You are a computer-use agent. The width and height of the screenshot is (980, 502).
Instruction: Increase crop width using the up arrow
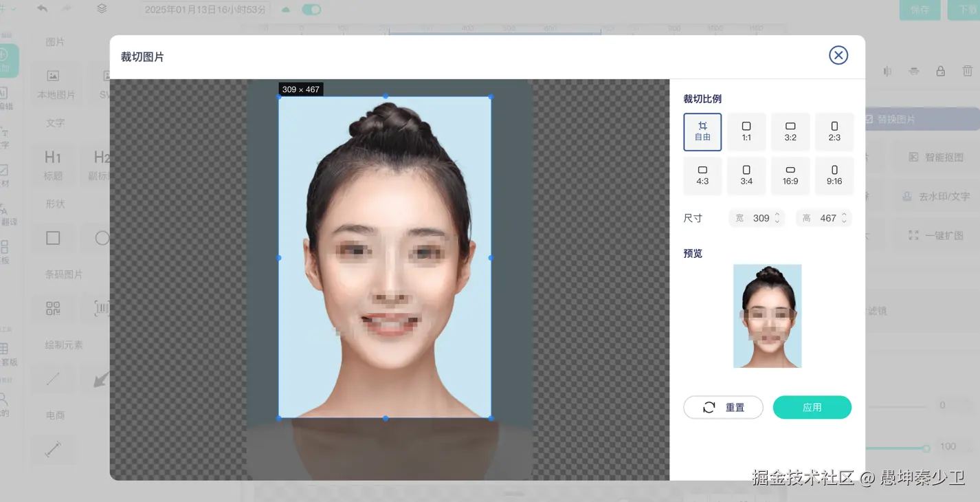[x=777, y=215]
